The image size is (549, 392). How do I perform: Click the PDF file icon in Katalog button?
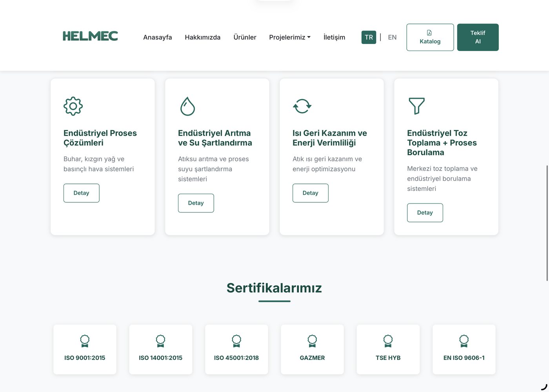pyautogui.click(x=429, y=33)
